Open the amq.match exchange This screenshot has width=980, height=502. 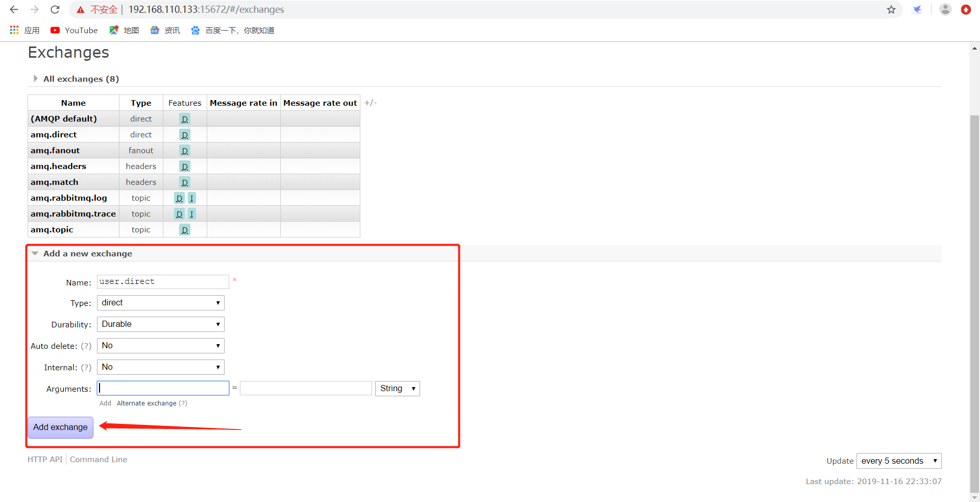pos(55,182)
